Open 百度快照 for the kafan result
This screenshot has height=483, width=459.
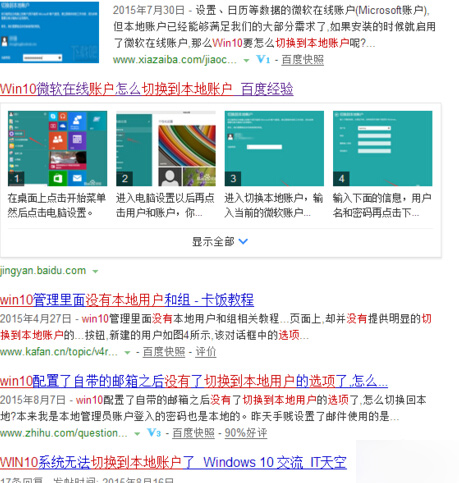click(164, 352)
